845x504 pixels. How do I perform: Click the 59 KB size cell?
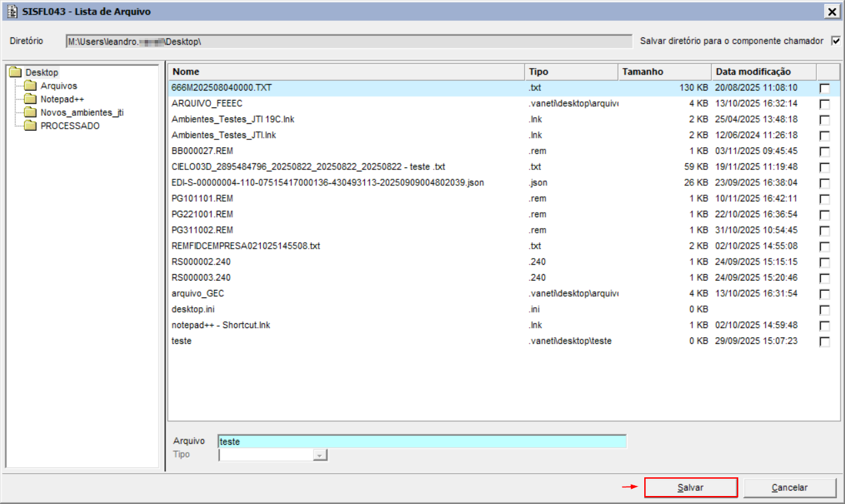(696, 167)
